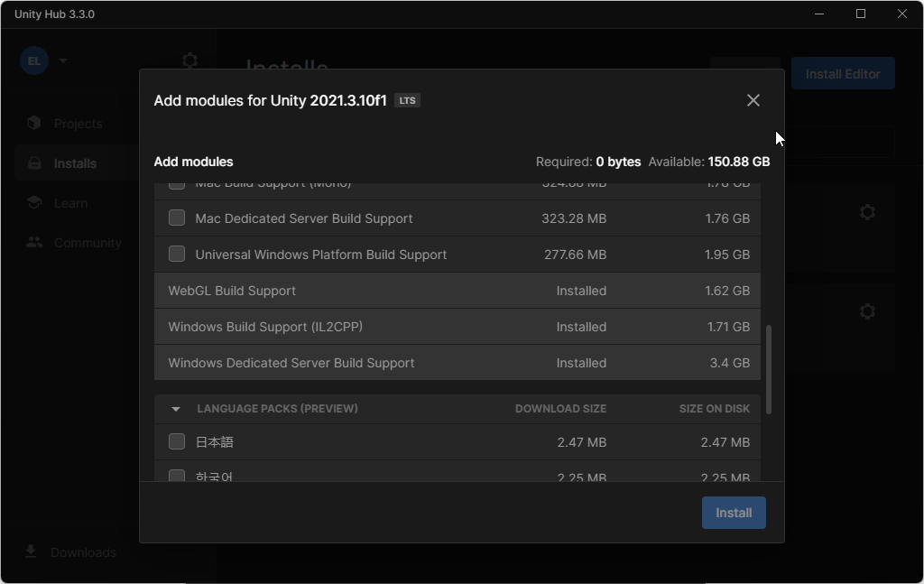Viewport: 924px width, 584px height.
Task: Click the Learn graduation cap icon
Action: [33, 202]
